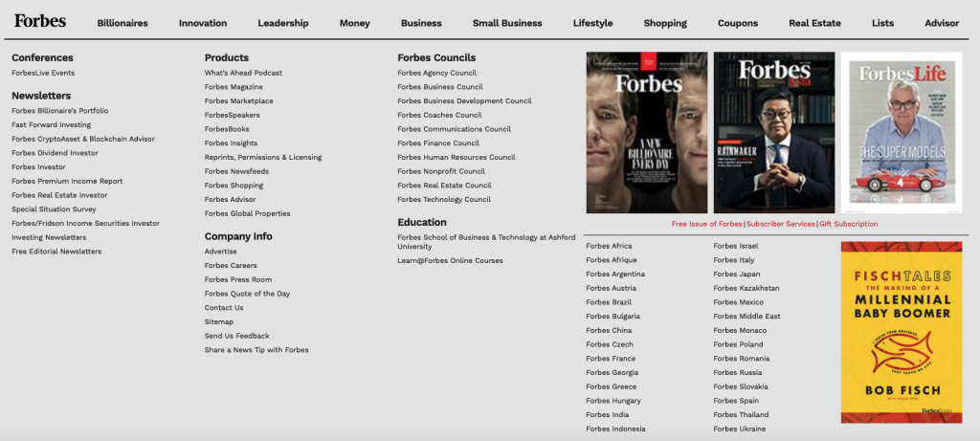Click the Company Info heading

point(238,236)
